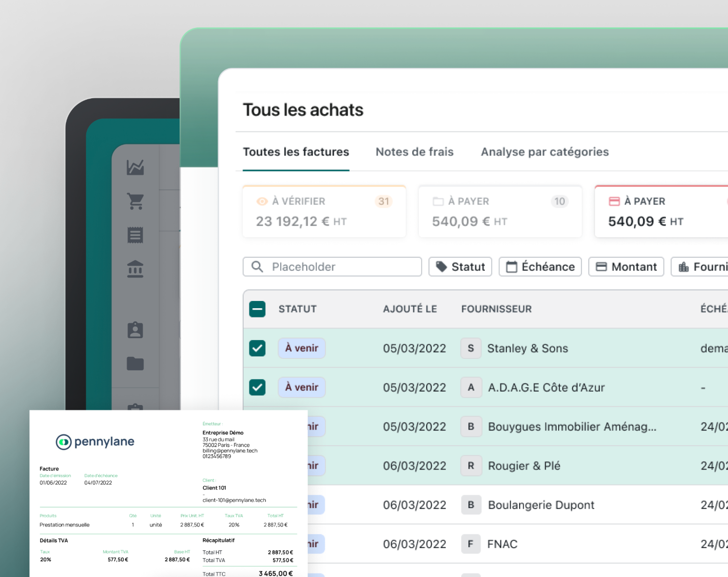Click the Bouygues Immobilier 'B' avatar

471,426
